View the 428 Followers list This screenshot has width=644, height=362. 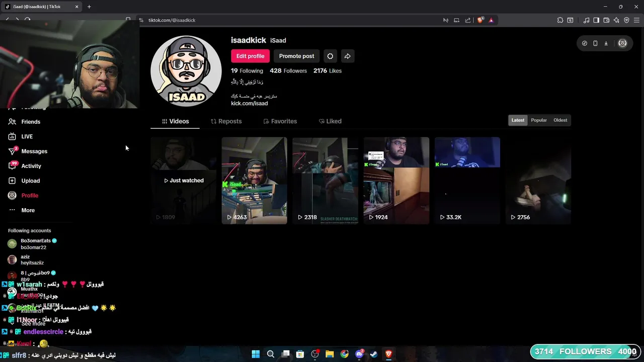[288, 71]
